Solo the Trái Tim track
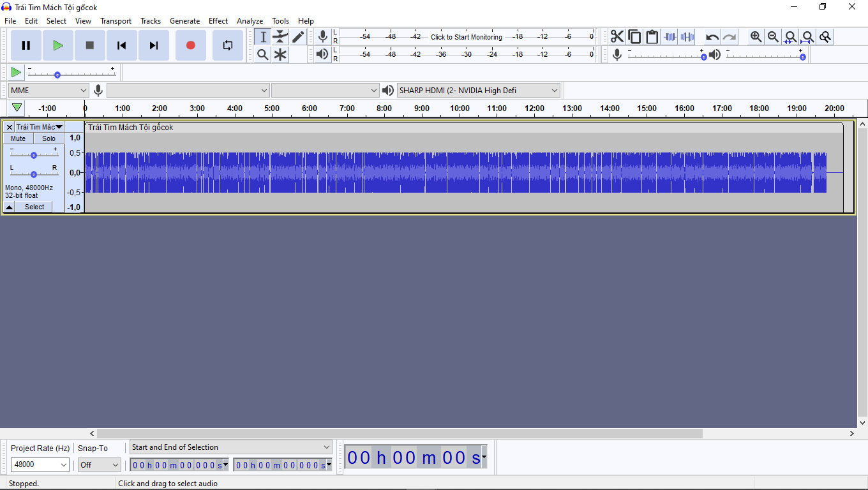868x490 pixels. [49, 138]
